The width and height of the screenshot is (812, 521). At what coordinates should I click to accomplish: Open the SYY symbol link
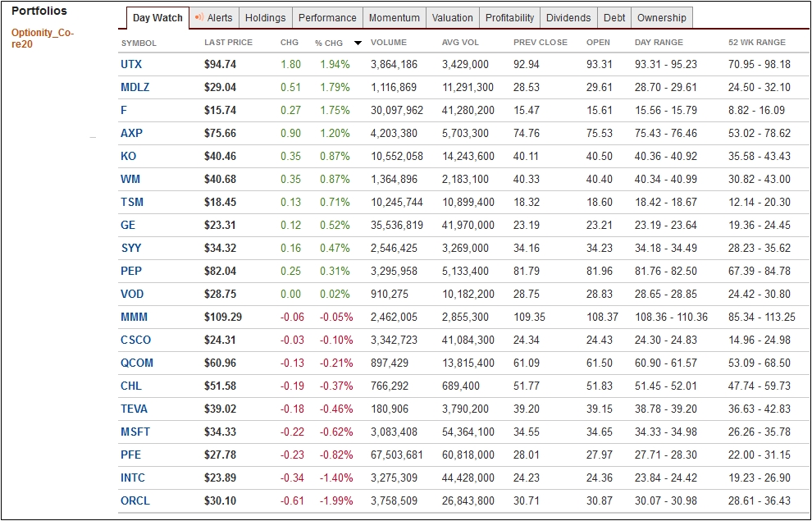click(x=131, y=248)
